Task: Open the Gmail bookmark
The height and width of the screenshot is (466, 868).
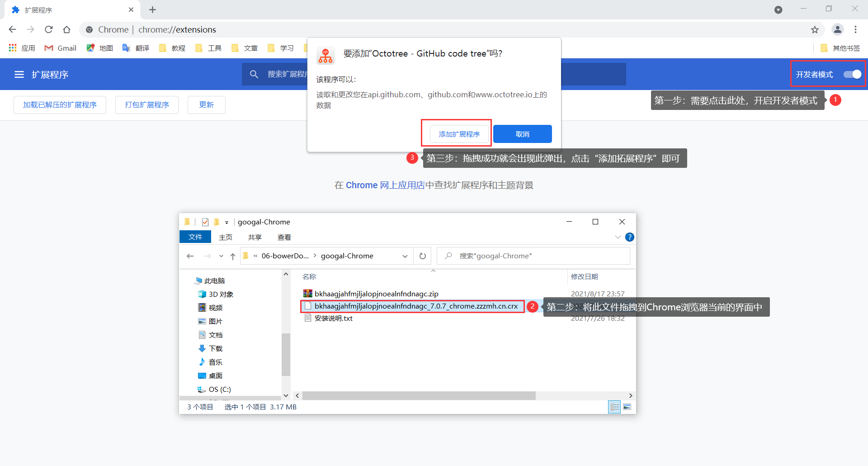Action: pyautogui.click(x=60, y=48)
